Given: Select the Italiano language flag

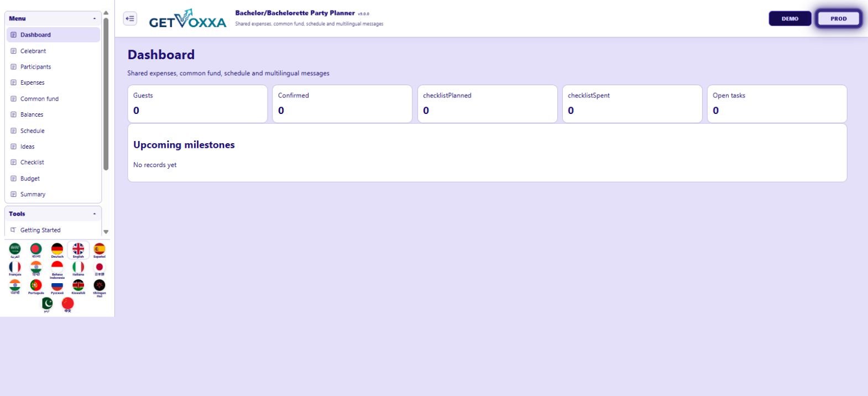Looking at the screenshot, I should point(79,268).
